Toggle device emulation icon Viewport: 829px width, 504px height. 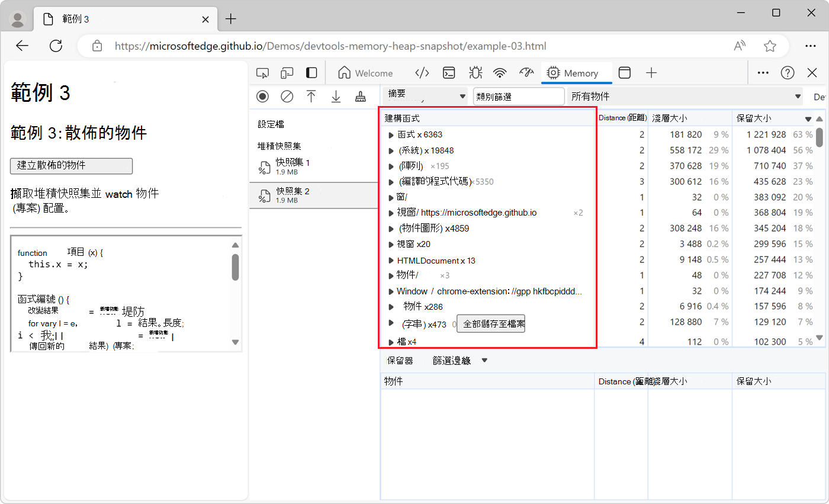coord(287,73)
